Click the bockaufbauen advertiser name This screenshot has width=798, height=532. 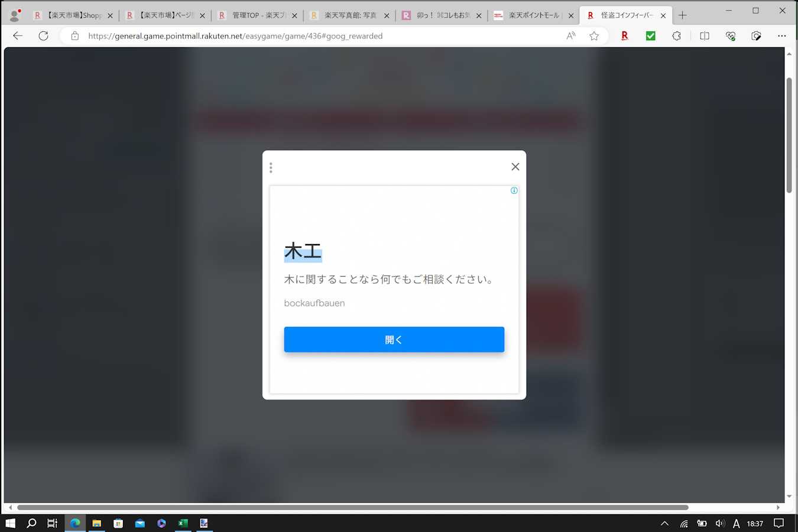[314, 303]
